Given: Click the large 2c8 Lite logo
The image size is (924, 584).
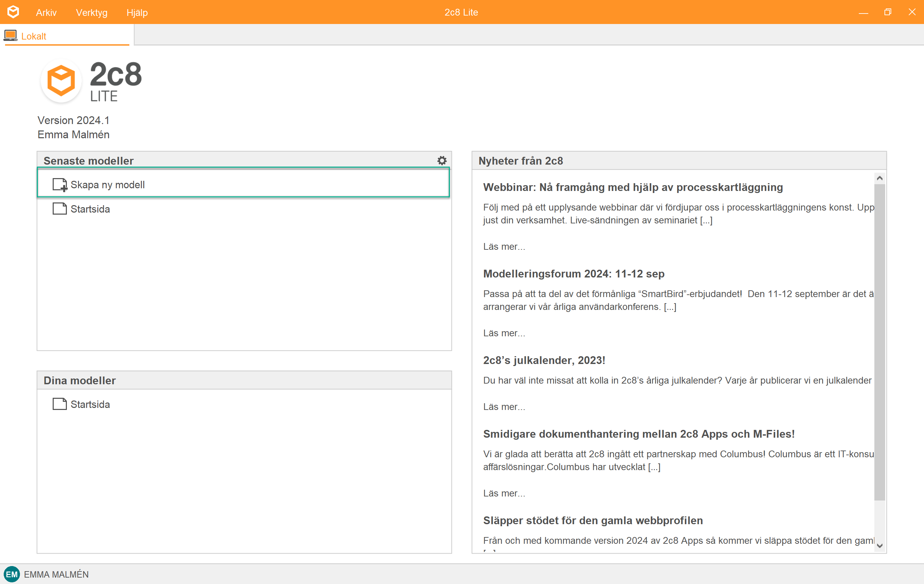Looking at the screenshot, I should pos(91,81).
